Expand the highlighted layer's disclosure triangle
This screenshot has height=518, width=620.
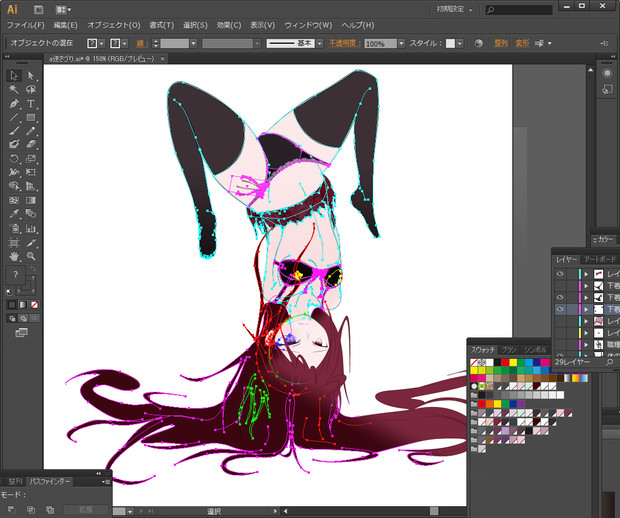click(x=586, y=309)
